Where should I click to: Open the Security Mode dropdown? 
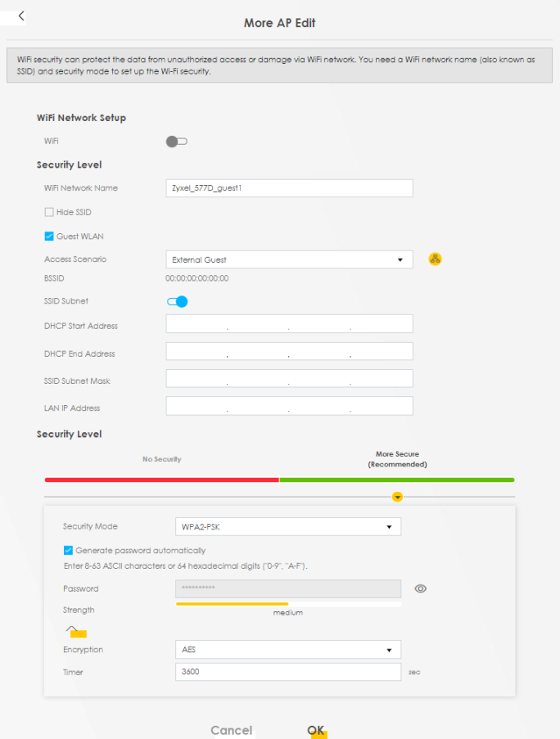288,526
